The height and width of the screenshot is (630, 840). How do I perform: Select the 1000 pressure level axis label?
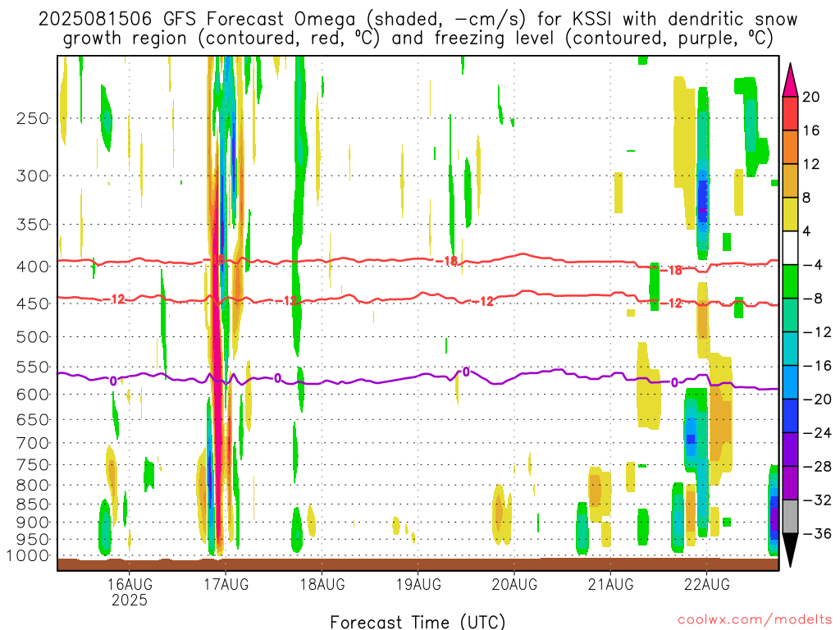pyautogui.click(x=29, y=556)
